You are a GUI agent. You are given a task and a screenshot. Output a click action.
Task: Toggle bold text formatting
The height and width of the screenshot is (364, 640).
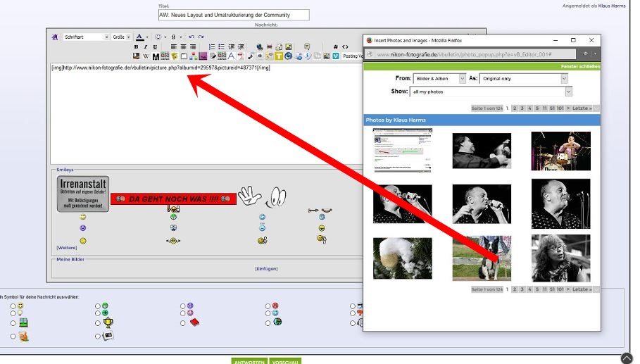click(137, 47)
